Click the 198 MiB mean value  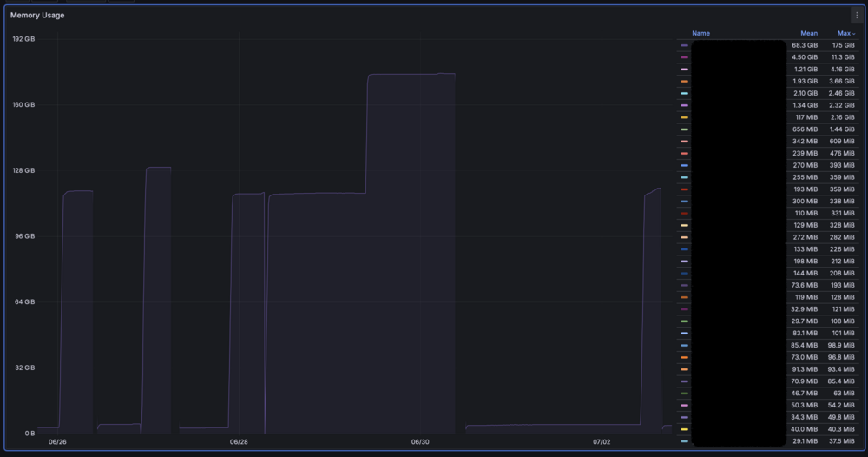coord(805,262)
